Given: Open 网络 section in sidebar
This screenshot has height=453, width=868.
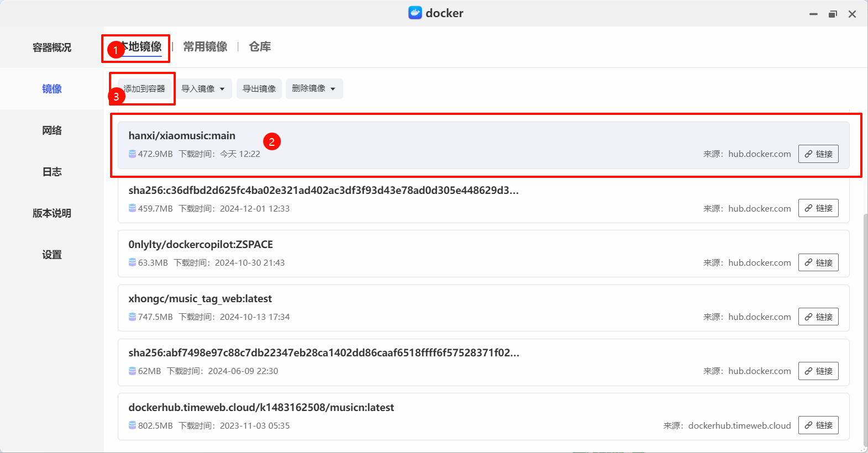Looking at the screenshot, I should point(52,130).
